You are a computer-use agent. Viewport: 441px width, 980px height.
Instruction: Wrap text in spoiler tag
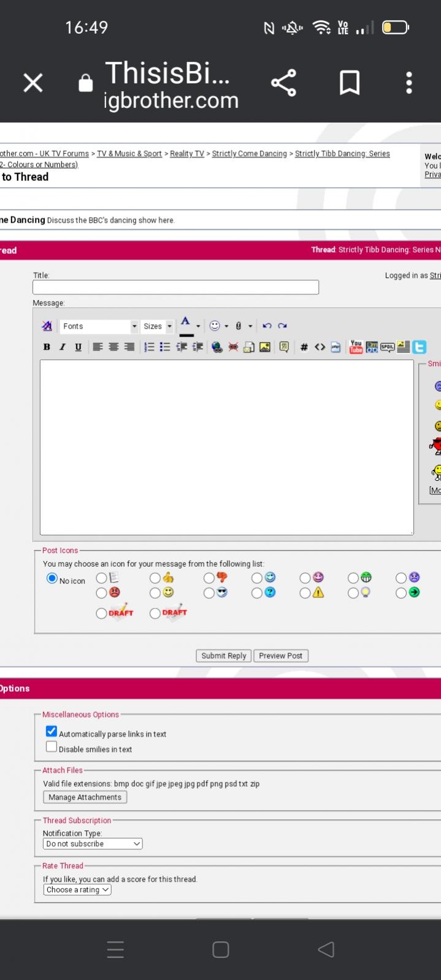(x=387, y=347)
